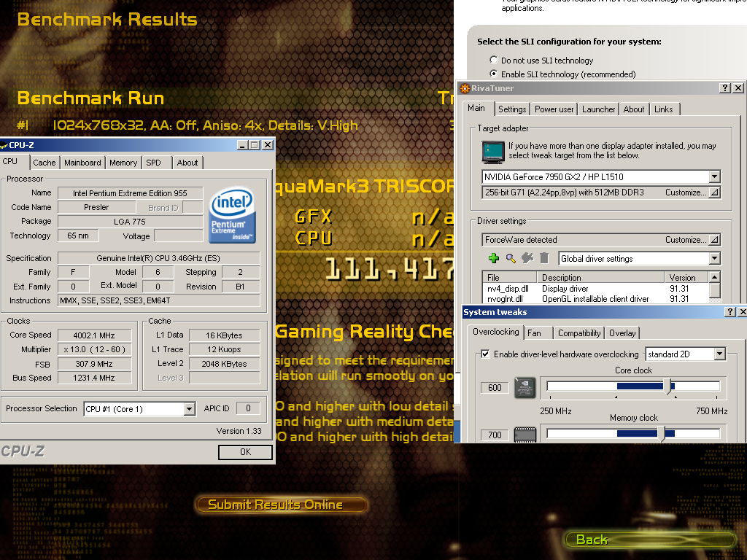Click the scroll up arrow of driver file list
The image size is (747, 560).
714,277
